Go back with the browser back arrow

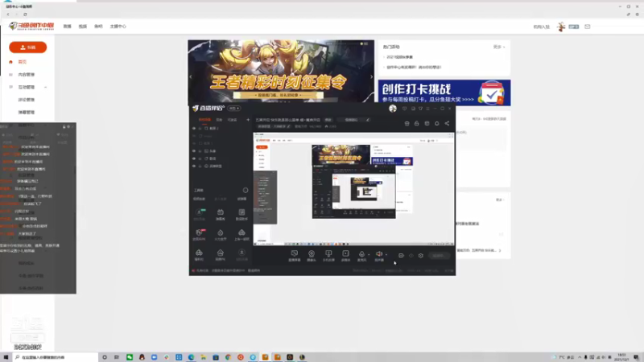tap(8, 14)
